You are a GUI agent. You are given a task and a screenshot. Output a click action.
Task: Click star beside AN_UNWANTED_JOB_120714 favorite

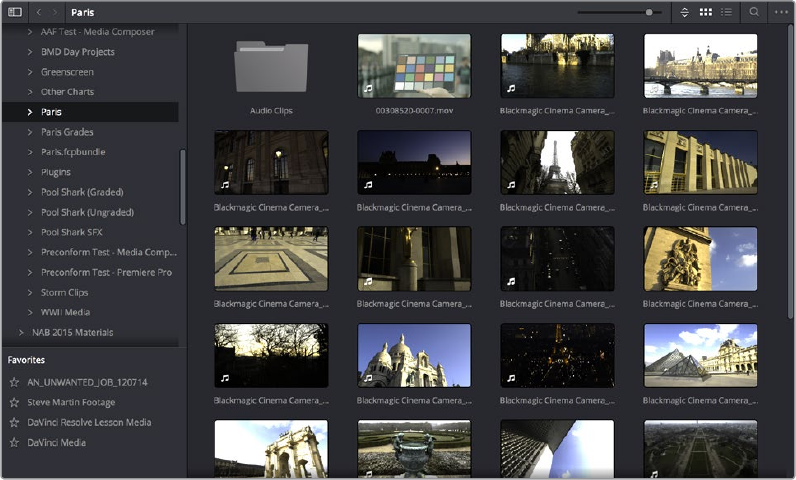pyautogui.click(x=14, y=382)
